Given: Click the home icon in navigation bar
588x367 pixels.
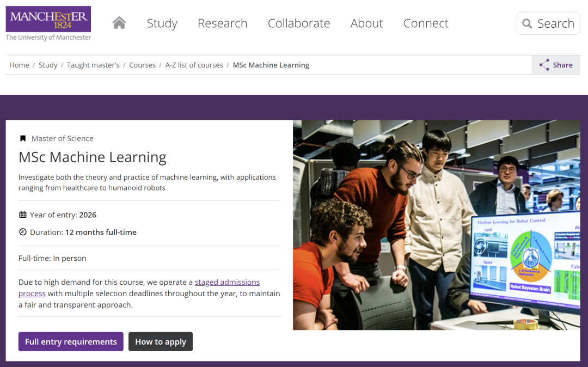Looking at the screenshot, I should [119, 23].
